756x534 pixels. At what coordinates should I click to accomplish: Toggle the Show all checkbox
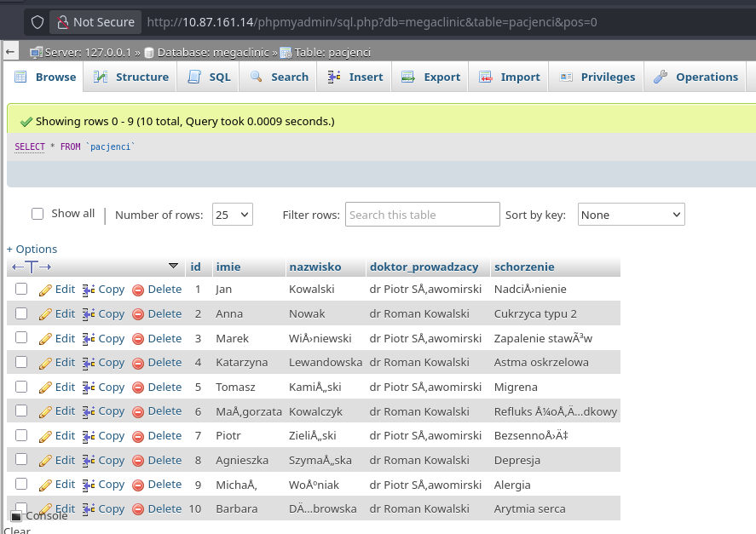pyautogui.click(x=38, y=214)
